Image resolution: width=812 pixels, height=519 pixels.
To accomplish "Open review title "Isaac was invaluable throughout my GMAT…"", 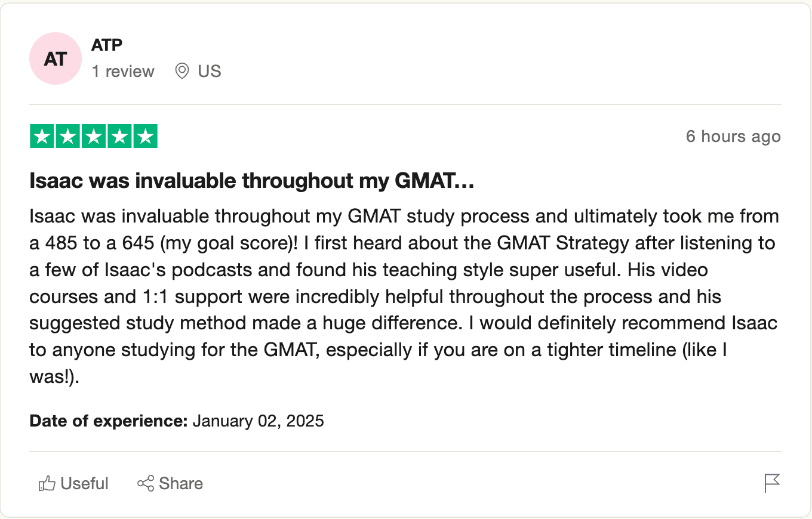I will (x=251, y=181).
